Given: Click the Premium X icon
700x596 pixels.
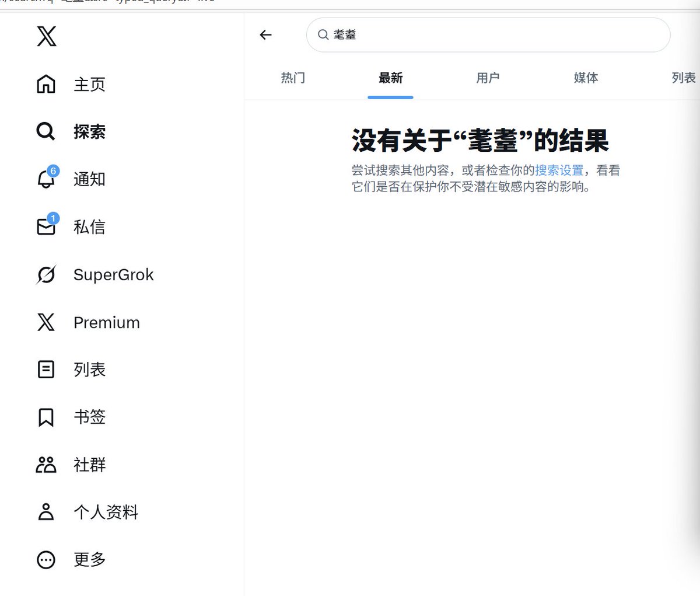Looking at the screenshot, I should (x=46, y=322).
